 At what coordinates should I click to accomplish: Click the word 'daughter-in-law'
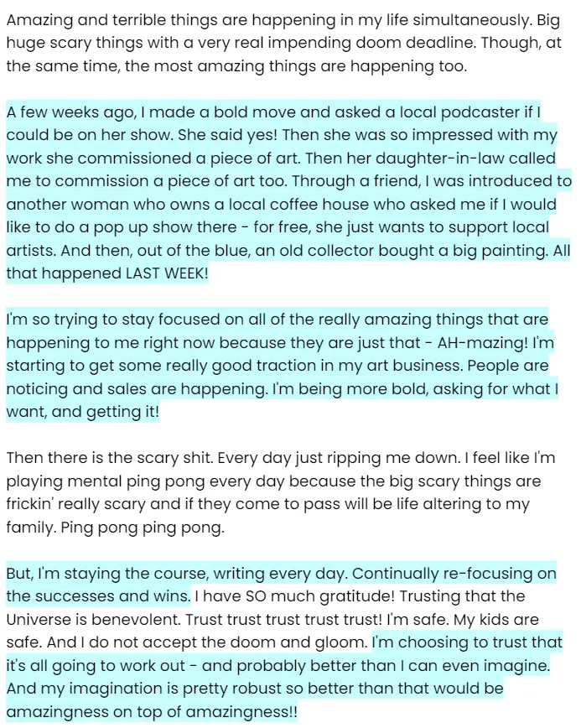[x=439, y=159]
